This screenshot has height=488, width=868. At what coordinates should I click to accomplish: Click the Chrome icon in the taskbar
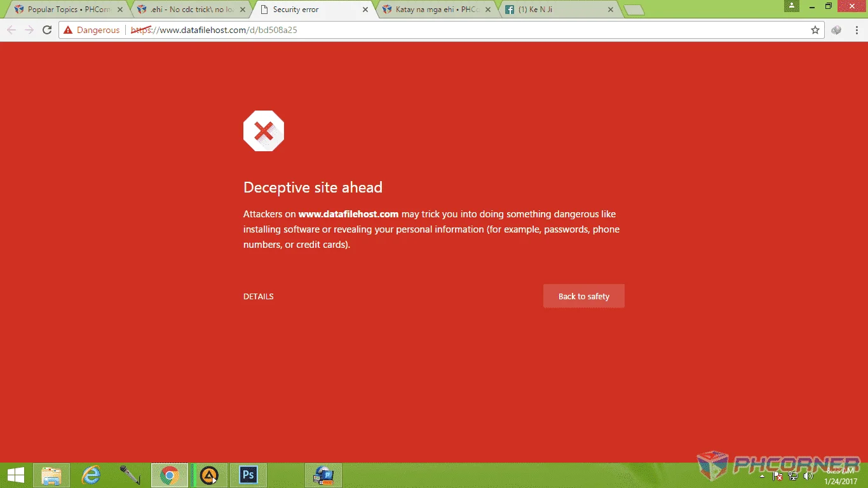[170, 475]
